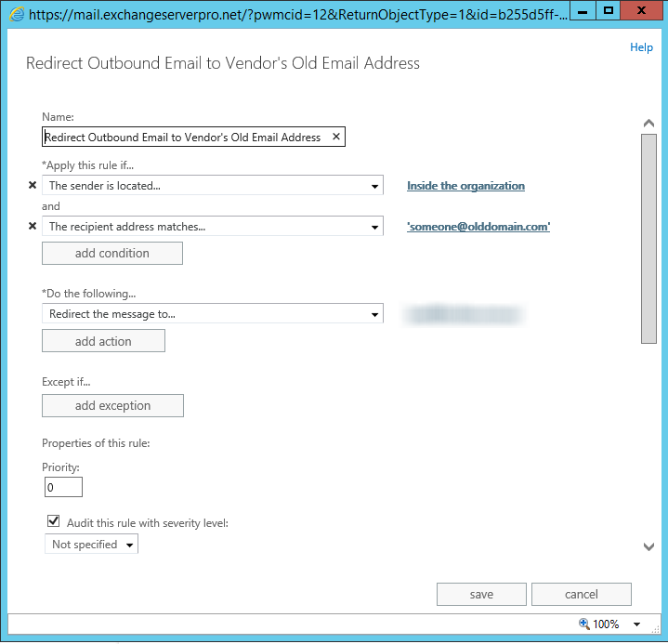Viewport: 668px width, 644px height.
Task: Expand 'The sender is located...' dropdown
Action: click(374, 186)
